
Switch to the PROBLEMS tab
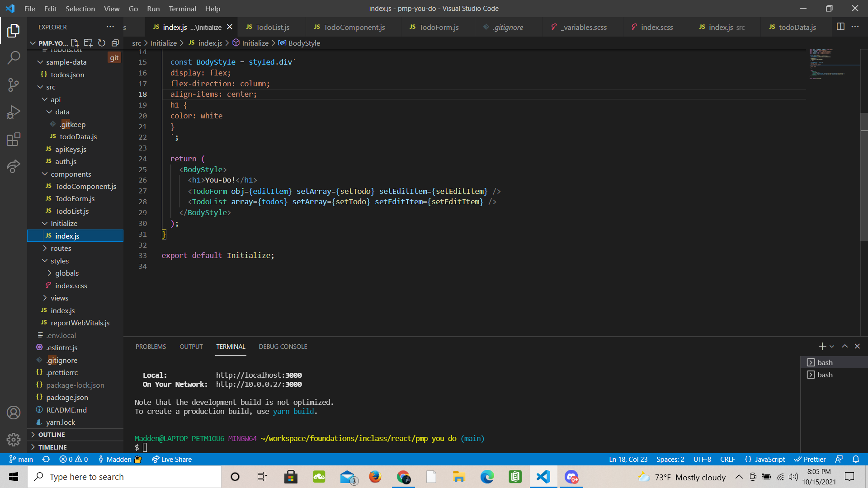(151, 346)
